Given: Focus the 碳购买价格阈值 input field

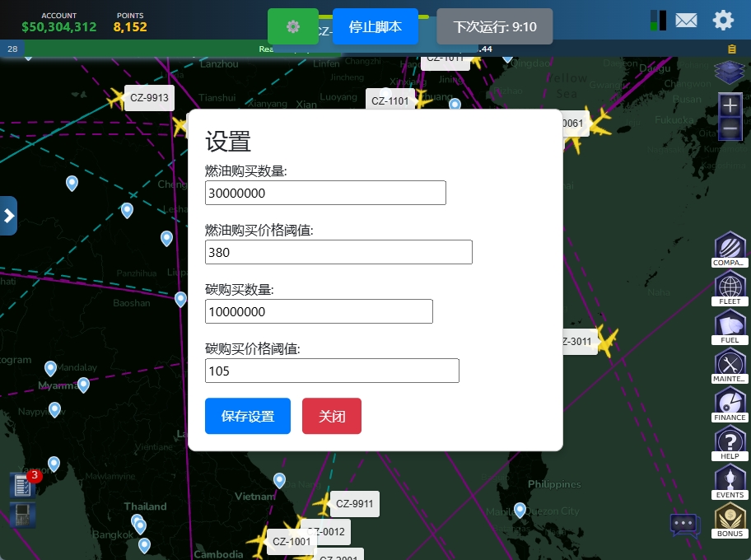Looking at the screenshot, I should coord(332,371).
